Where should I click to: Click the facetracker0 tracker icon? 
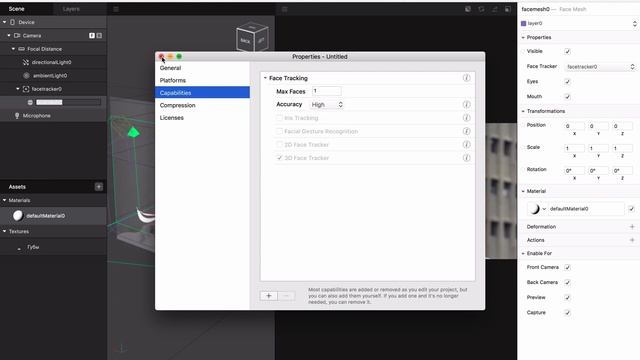26,89
